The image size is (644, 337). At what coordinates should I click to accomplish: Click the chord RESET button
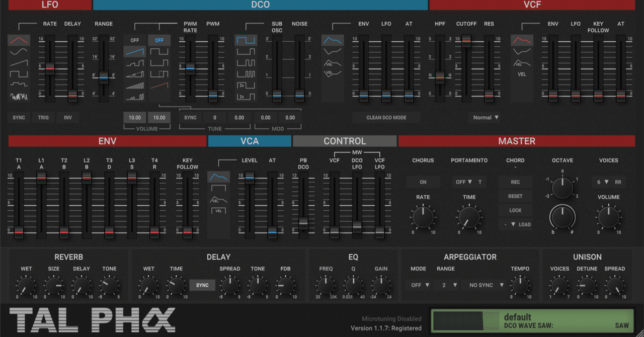tap(515, 196)
